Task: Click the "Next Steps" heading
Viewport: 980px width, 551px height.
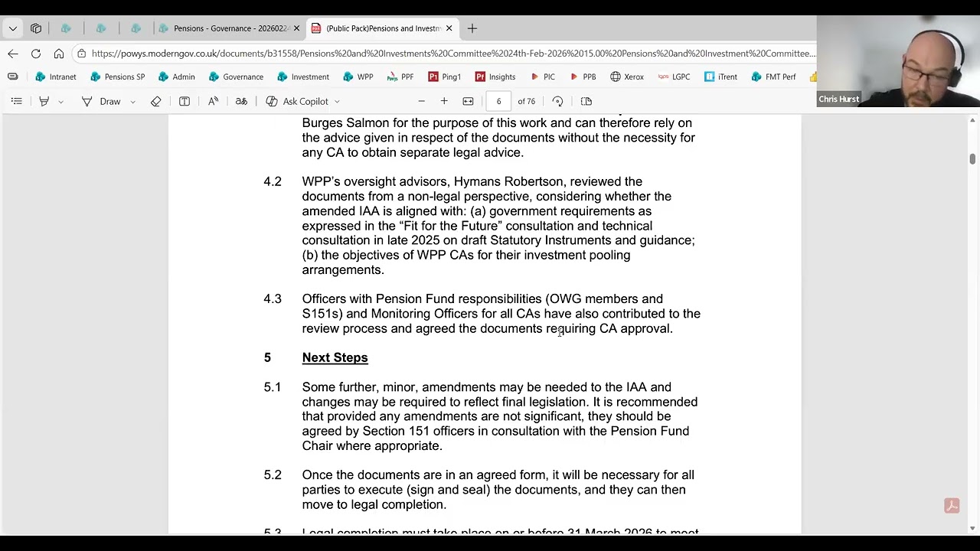Action: pyautogui.click(x=335, y=357)
